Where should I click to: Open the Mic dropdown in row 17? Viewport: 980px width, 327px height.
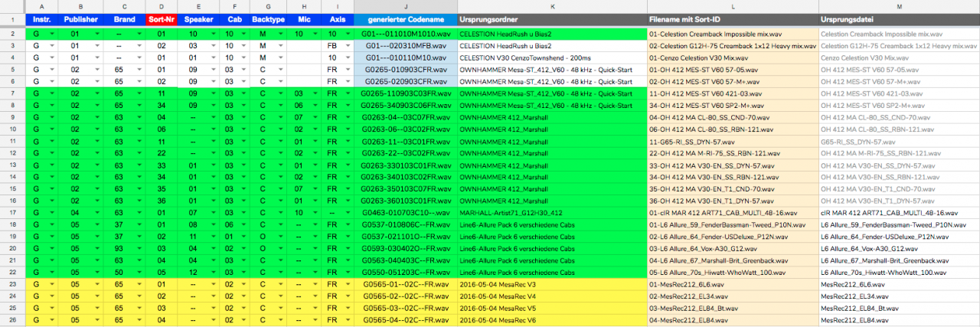(315, 211)
